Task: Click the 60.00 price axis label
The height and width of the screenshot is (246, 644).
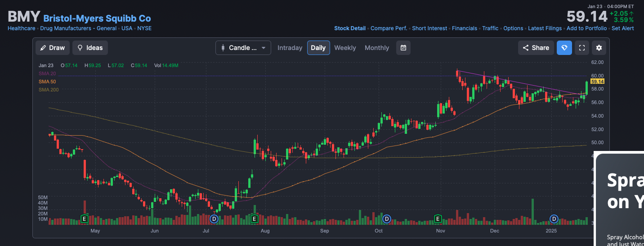Action: pyautogui.click(x=597, y=76)
